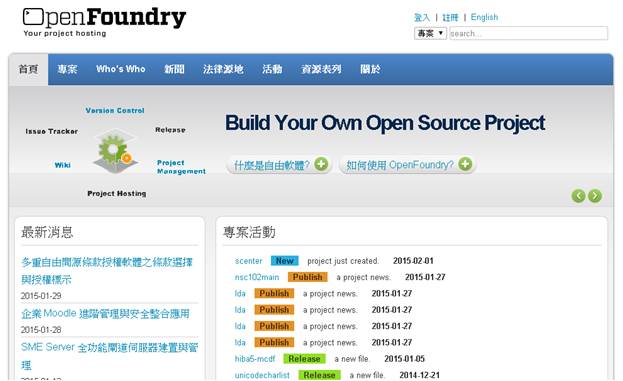Click the green gear illustration
The image size is (623, 381).
click(115, 151)
